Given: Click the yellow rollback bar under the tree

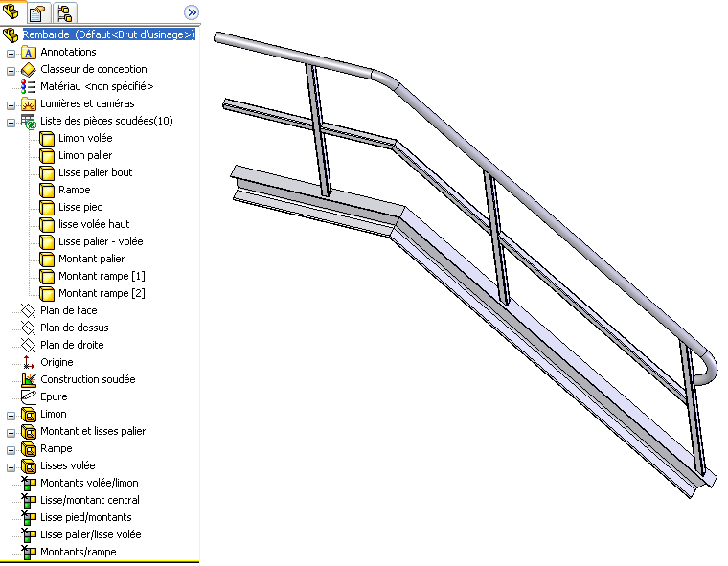Looking at the screenshot, I should point(100,562).
